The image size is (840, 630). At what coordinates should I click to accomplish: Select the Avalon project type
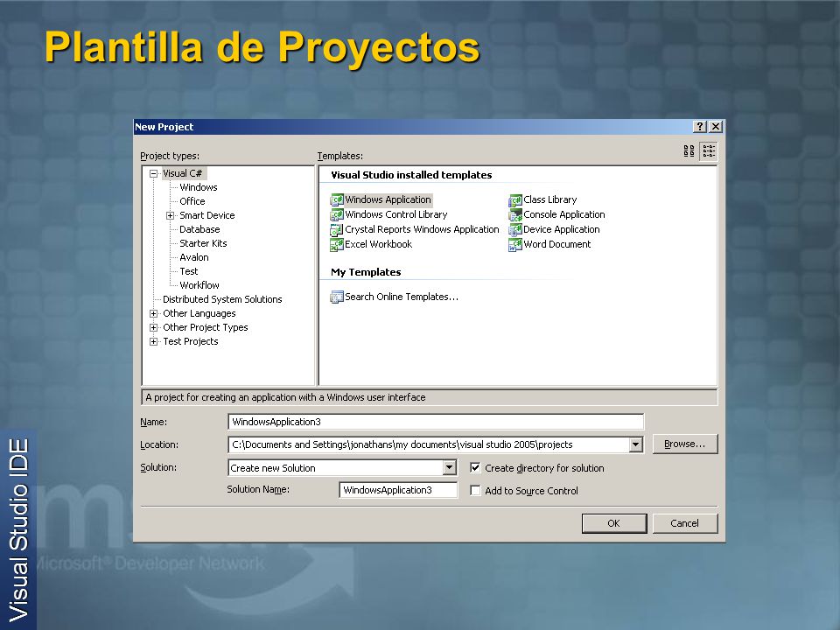(194, 257)
